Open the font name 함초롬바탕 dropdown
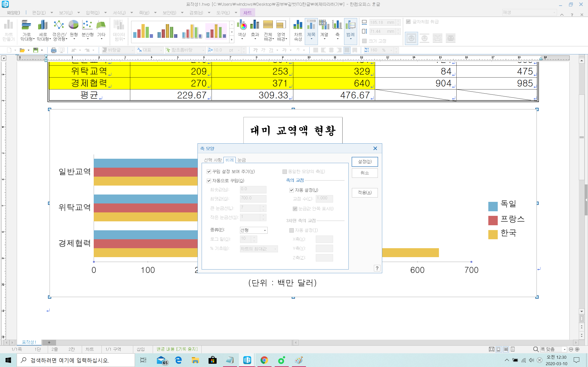This screenshot has height=367, width=588. [204, 50]
